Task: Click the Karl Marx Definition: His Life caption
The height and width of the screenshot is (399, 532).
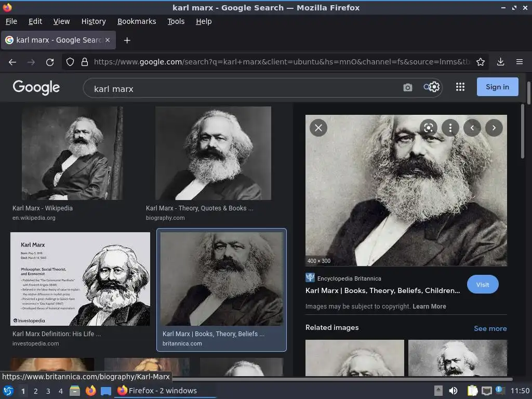Action: (x=57, y=334)
